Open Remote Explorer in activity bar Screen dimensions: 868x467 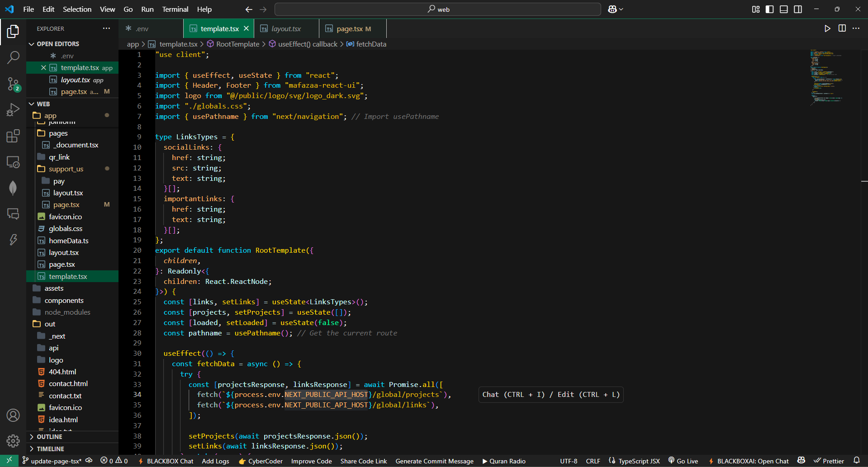13,162
